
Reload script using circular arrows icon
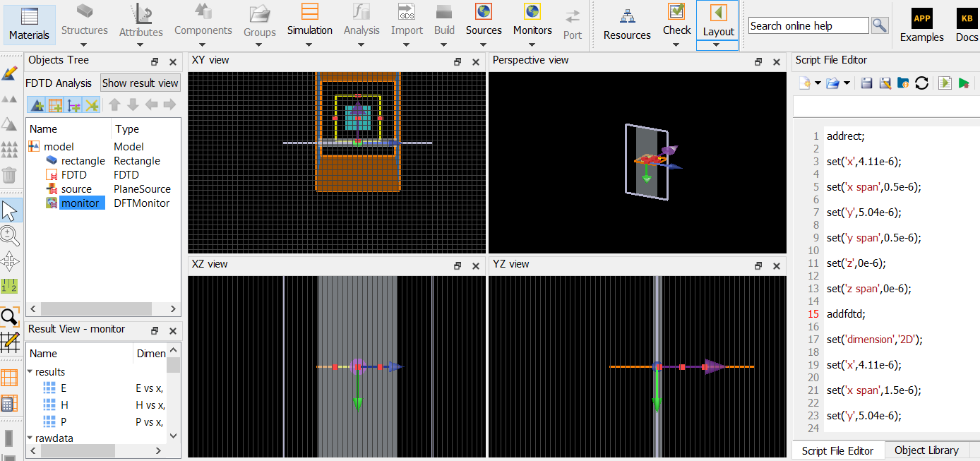(921, 83)
